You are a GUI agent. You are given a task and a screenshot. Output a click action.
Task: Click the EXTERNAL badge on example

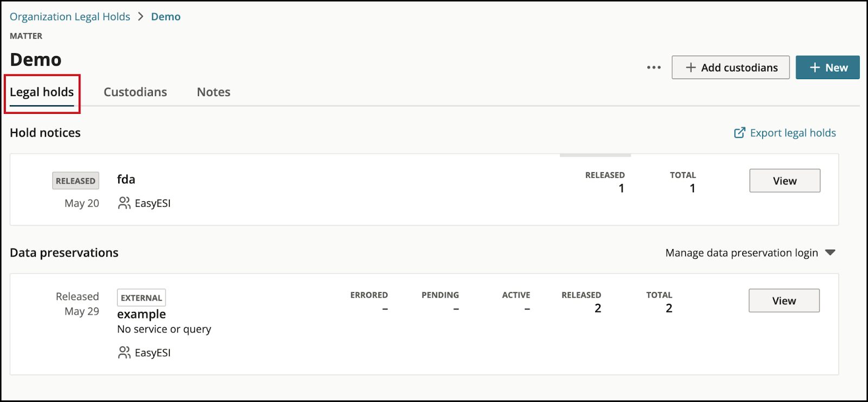click(141, 298)
